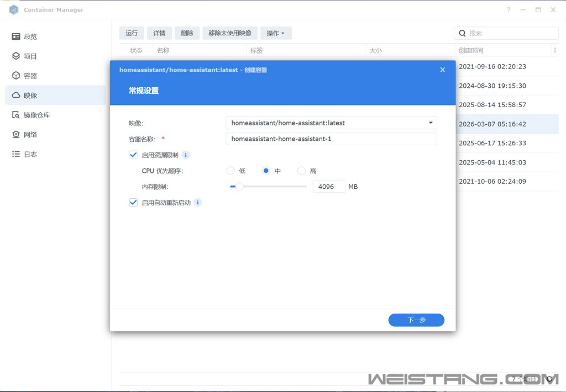Open the 映像 image dropdown
This screenshot has width=566, height=392.
431,123
